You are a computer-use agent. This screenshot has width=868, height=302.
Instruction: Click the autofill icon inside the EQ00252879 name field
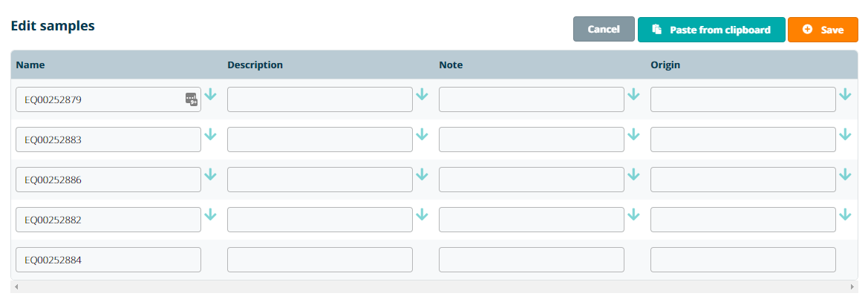[192, 99]
